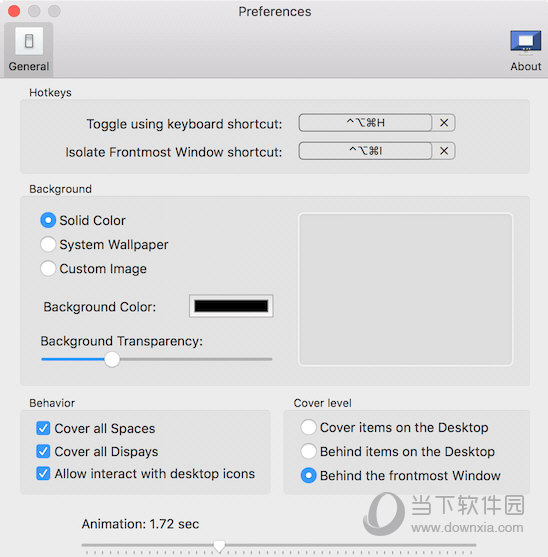Screen dimensions: 548x557
Task: Choose Behind items on the Desktop
Action: point(308,451)
